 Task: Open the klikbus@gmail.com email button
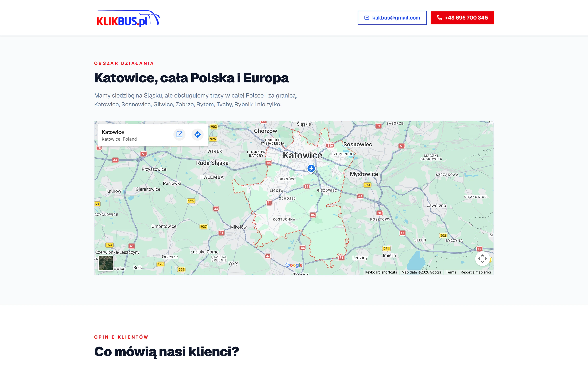coord(392,18)
